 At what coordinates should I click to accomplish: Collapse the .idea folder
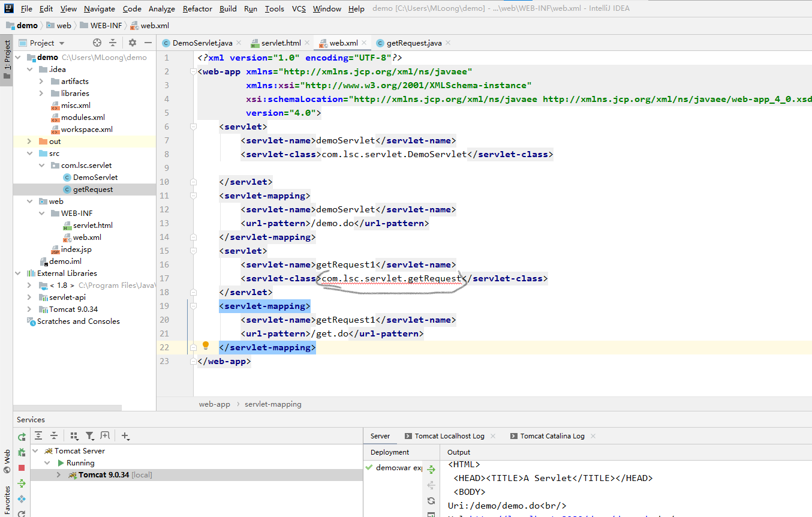(x=29, y=70)
